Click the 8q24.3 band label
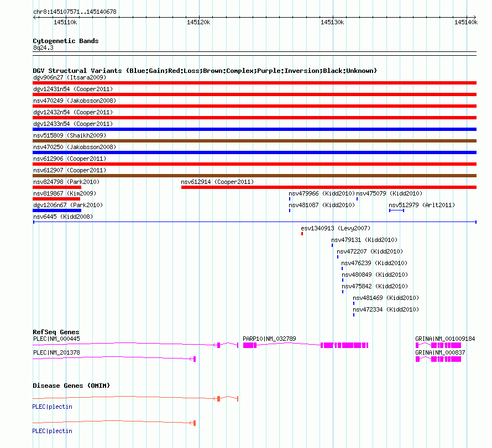This screenshot has height=448, width=492. 43,48
